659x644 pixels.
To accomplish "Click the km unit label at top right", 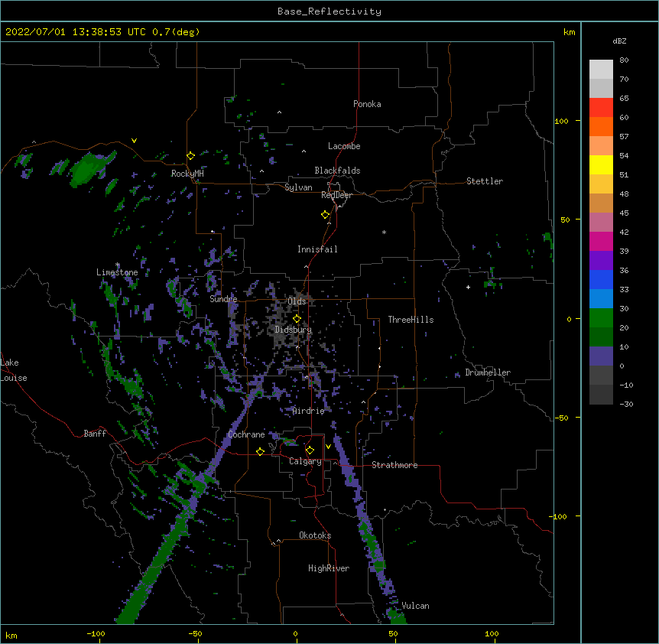I will (x=569, y=32).
